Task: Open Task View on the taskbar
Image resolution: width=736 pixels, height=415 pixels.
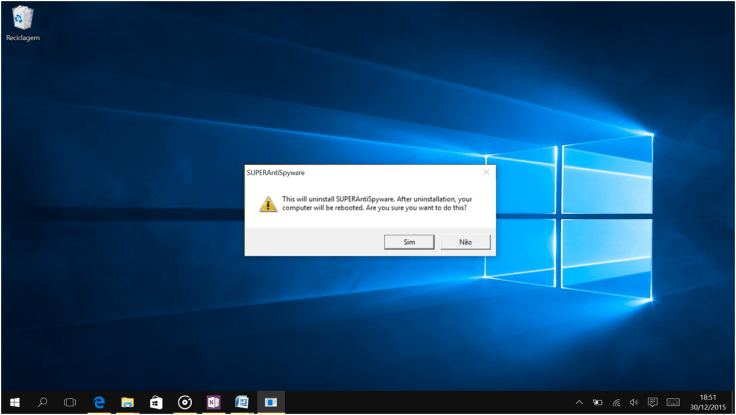Action: 70,402
